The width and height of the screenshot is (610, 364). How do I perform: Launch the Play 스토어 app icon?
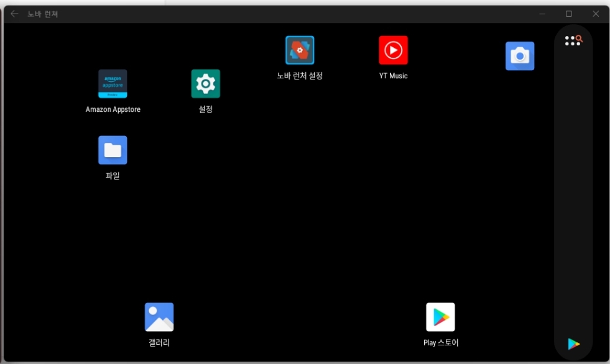pos(440,317)
